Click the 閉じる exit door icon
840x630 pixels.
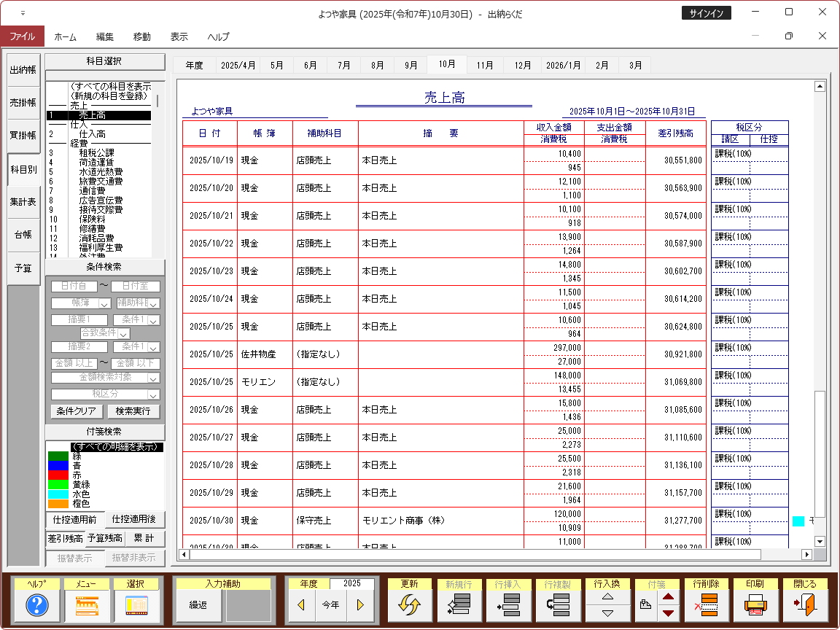point(805,605)
